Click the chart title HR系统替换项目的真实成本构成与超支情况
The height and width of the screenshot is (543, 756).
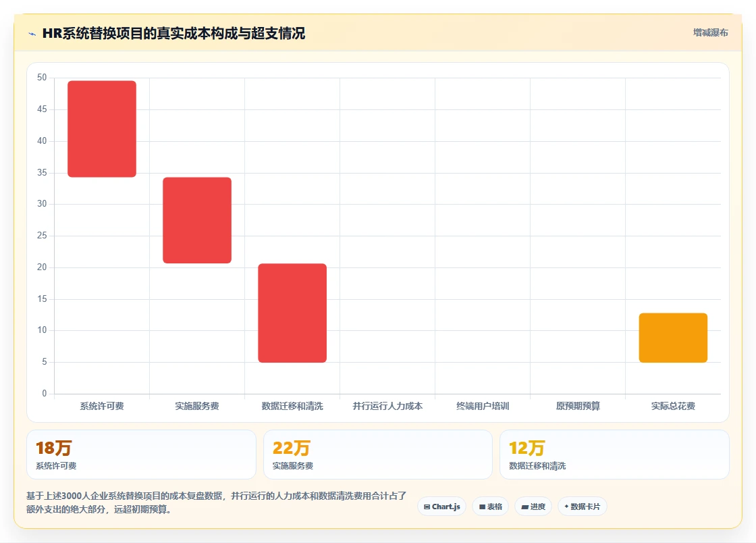(x=173, y=33)
